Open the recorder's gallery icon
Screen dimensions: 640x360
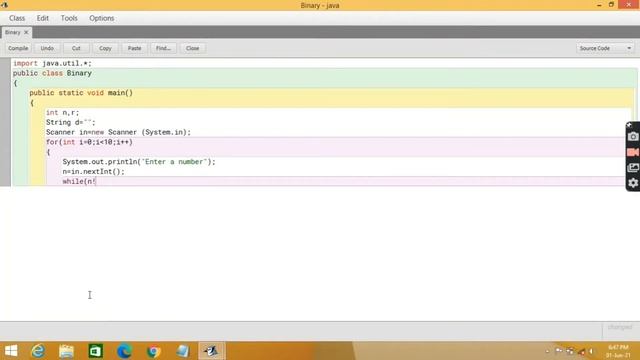(633, 167)
